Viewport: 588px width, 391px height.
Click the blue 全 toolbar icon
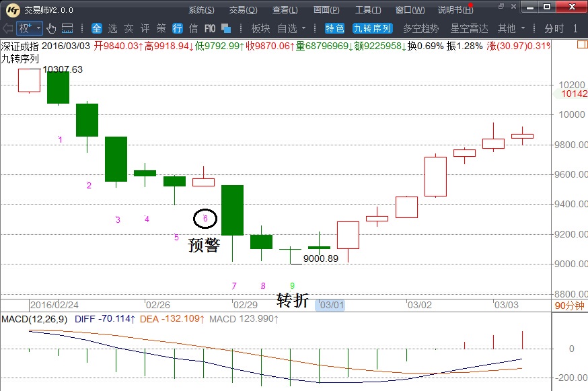tap(96, 28)
